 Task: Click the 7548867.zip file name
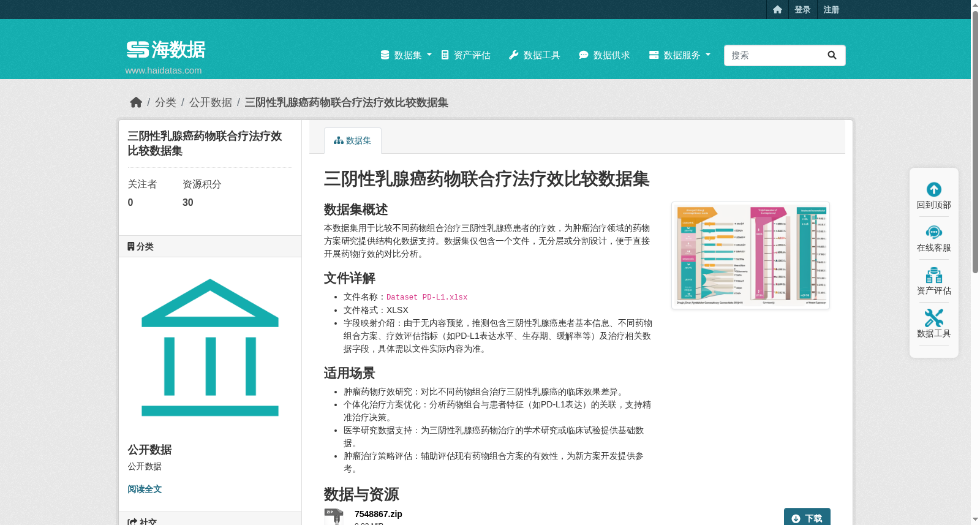click(379, 514)
